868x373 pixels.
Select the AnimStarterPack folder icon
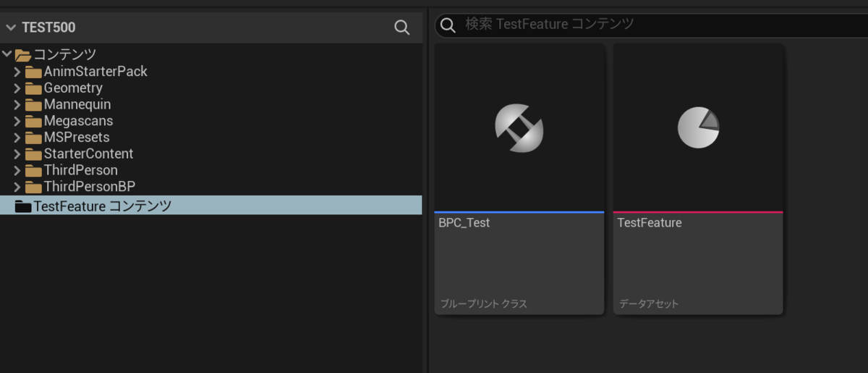click(x=33, y=72)
